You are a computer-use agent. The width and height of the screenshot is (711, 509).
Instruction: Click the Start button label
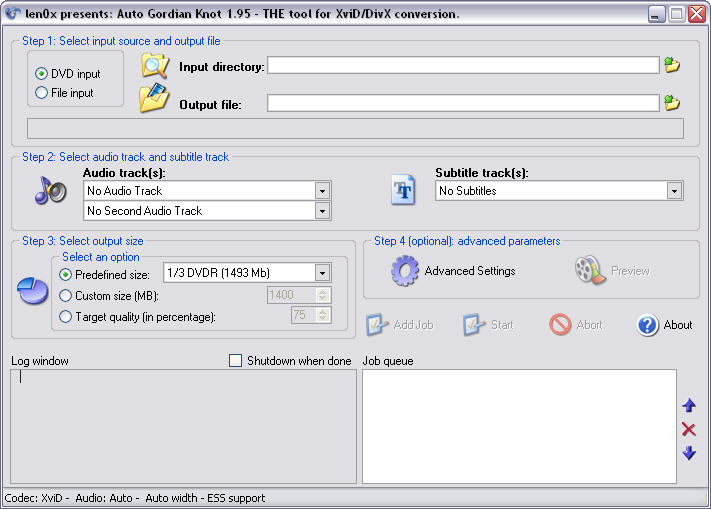click(502, 325)
